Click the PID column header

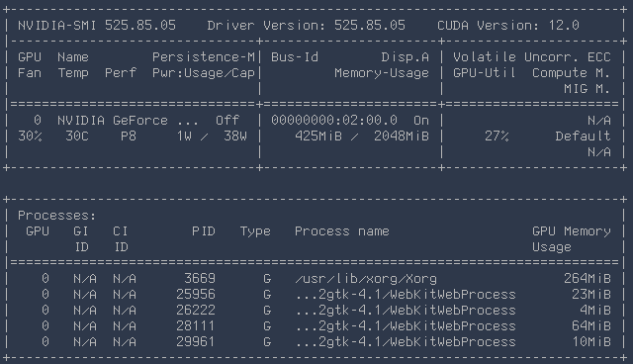tap(204, 231)
